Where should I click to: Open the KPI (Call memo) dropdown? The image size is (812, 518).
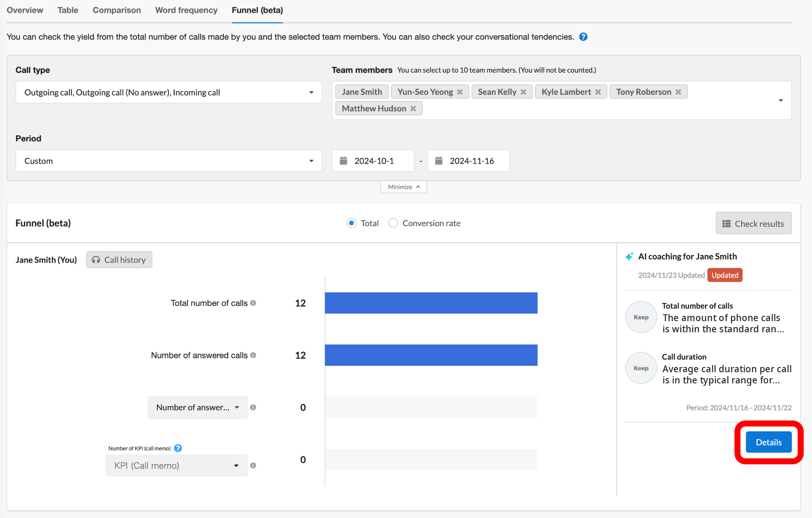[176, 466]
